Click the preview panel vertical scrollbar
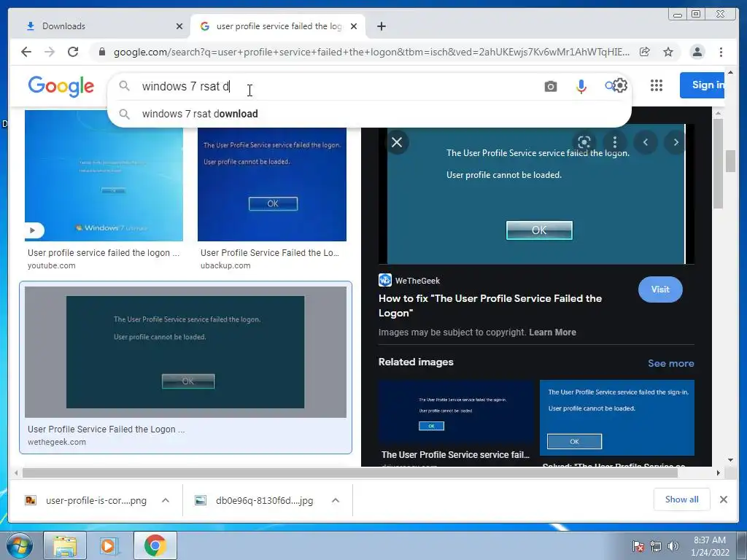 tap(718, 164)
